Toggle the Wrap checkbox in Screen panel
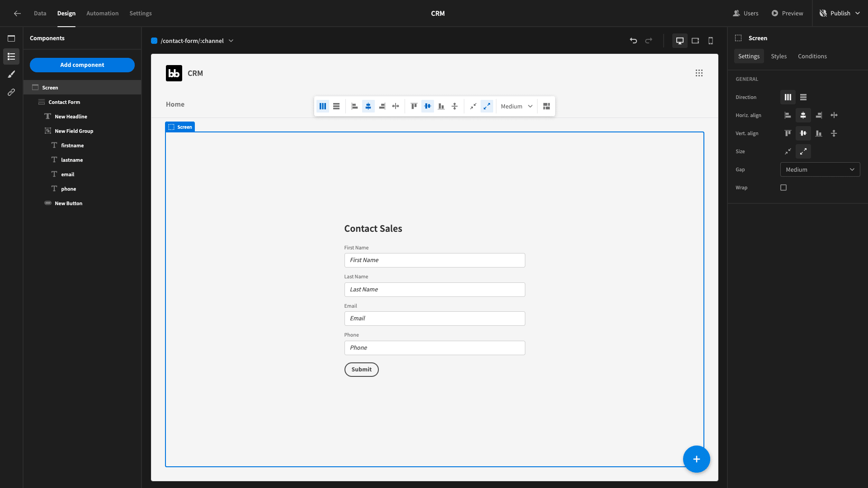 coord(783,187)
